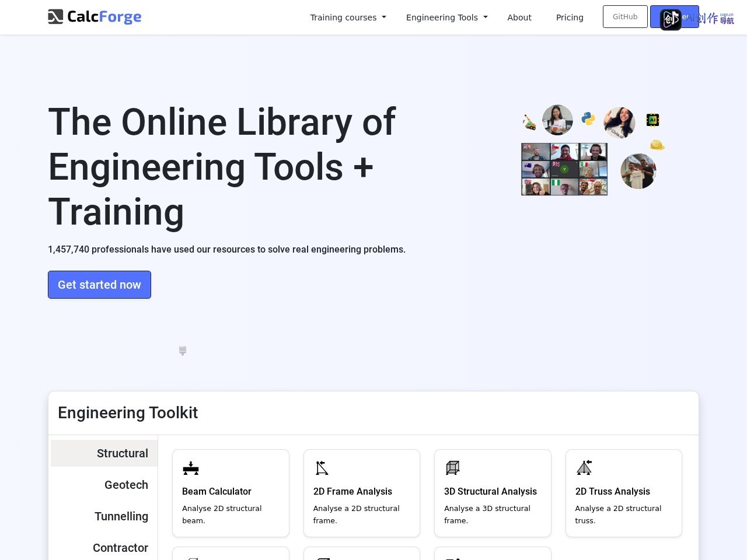The width and height of the screenshot is (747, 560).
Task: Click the avatar of men with shirts
Action: tap(638, 171)
